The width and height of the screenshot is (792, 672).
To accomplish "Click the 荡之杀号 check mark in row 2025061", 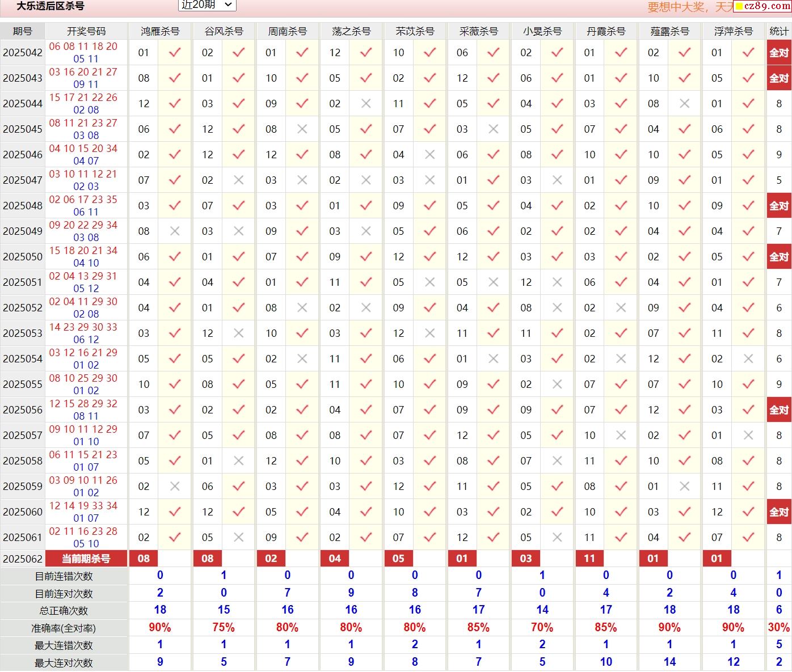I will (366, 538).
